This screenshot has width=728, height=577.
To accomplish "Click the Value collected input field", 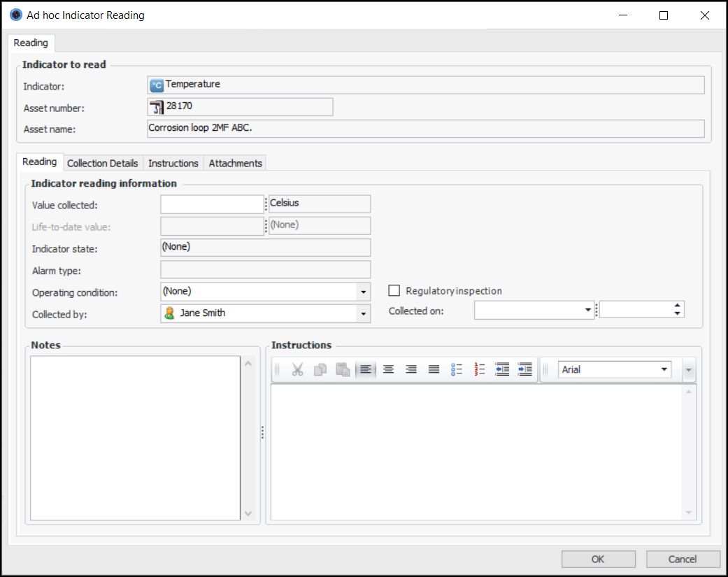I will coord(212,204).
